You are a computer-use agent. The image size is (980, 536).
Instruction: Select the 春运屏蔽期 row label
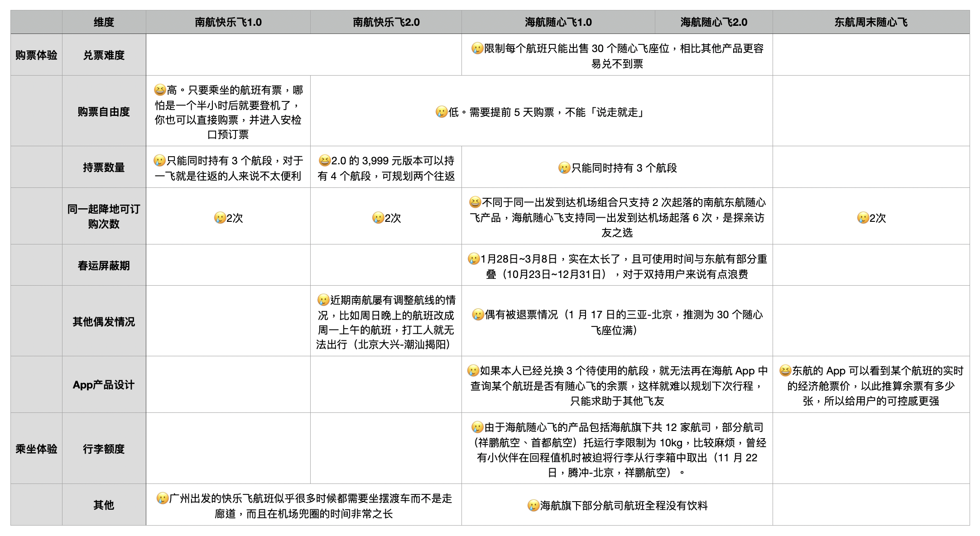104,265
